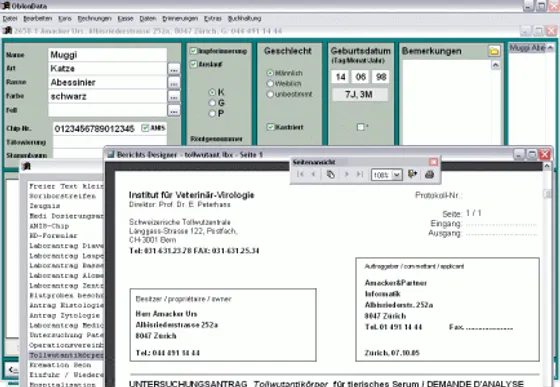560x387 pixels.
Task: Toggle the ANIS checkbox next to chip number
Action: tap(145, 128)
